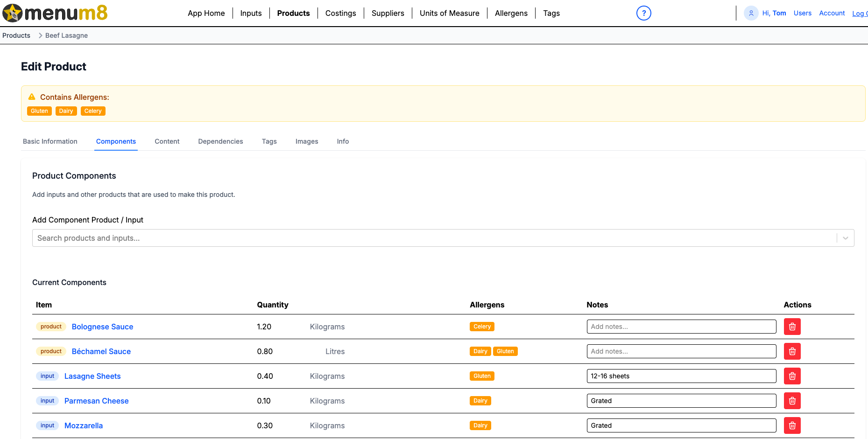
Task: Expand the component search dropdown arrow
Action: pos(845,238)
